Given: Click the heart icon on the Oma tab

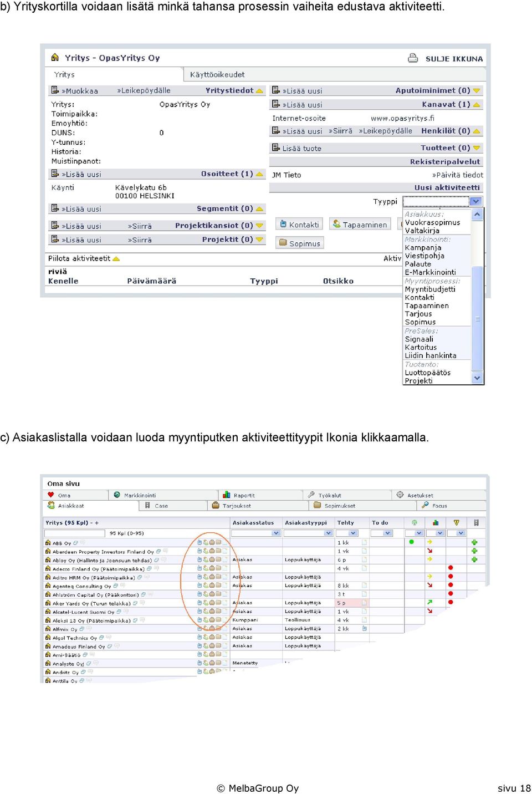Looking at the screenshot, I should [51, 495].
